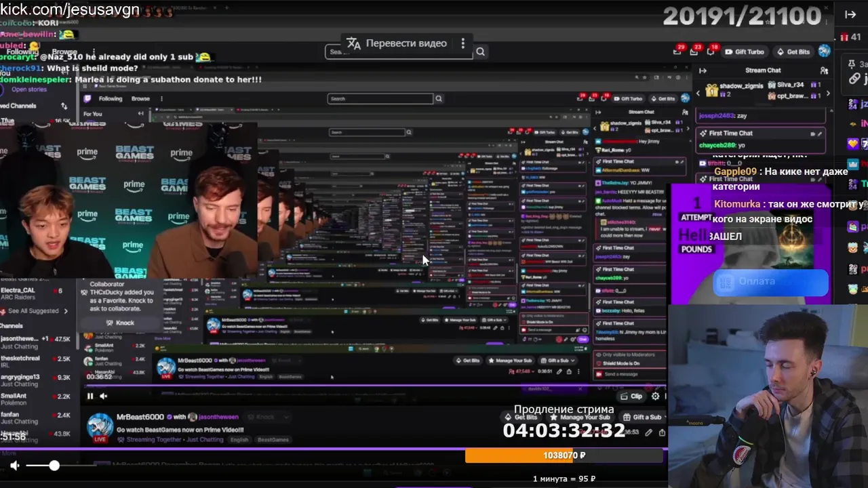Screen dimensions: 868x488
Task: Select the 'For You' sidebar heading
Action: coord(92,114)
